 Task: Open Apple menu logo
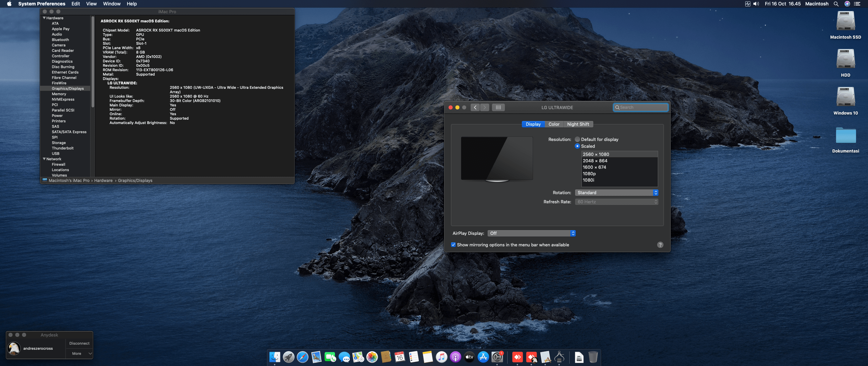pyautogui.click(x=9, y=4)
